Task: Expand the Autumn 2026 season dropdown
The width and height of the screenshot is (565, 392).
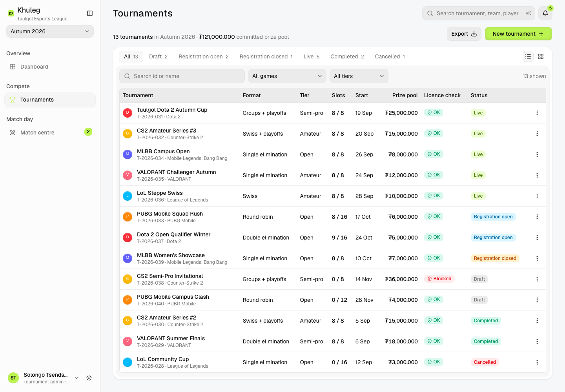Action: coord(50,31)
